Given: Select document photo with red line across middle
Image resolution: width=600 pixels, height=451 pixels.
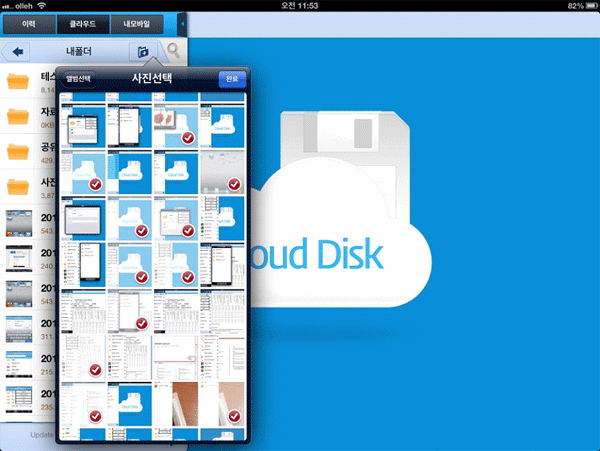Looking at the screenshot, I should [176, 358].
